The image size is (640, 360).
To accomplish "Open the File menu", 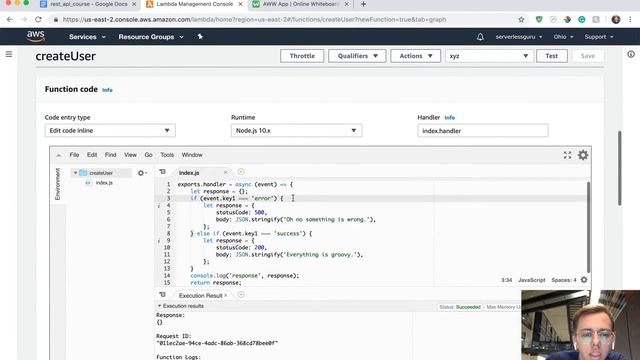I will point(74,155).
